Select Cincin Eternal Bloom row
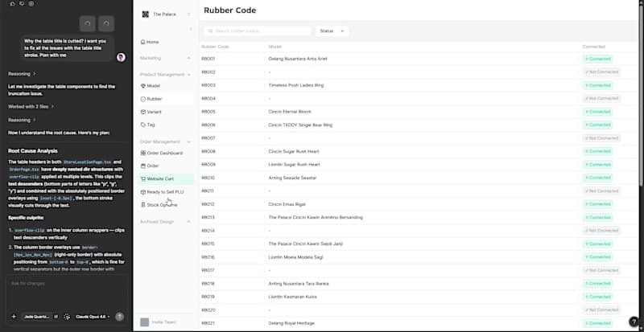This screenshot has width=644, height=332. point(419,112)
